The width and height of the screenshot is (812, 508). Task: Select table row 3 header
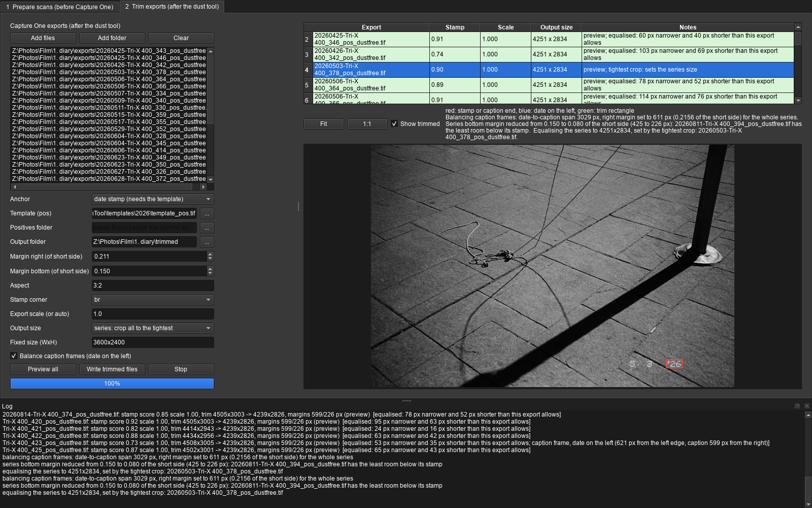308,54
